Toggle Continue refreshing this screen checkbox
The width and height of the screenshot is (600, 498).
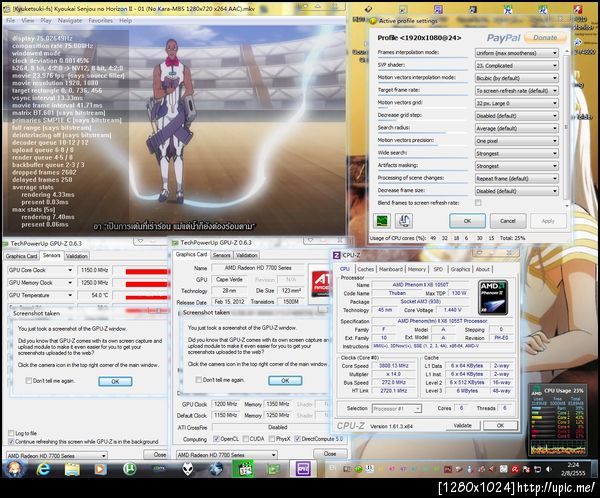(11, 441)
